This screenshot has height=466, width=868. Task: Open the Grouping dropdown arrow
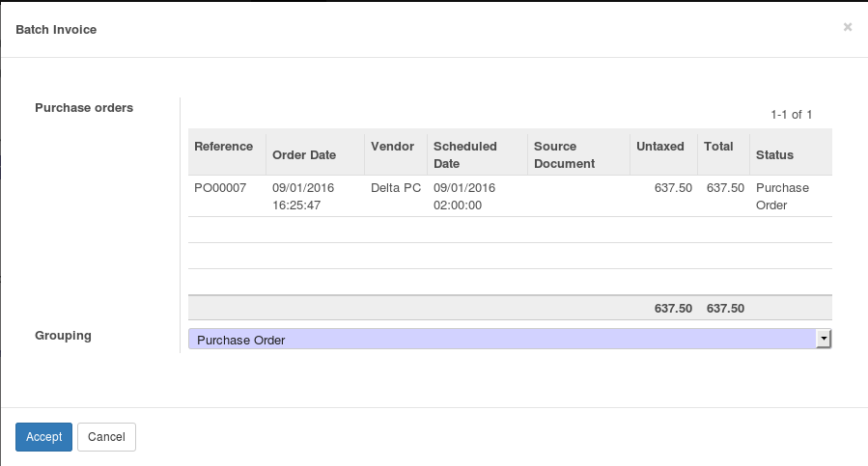tap(824, 339)
